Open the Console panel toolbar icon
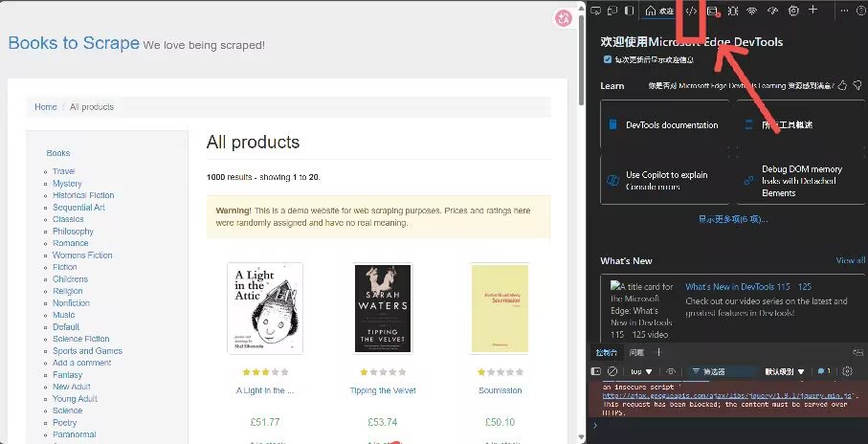This screenshot has height=444, width=868. [x=713, y=11]
